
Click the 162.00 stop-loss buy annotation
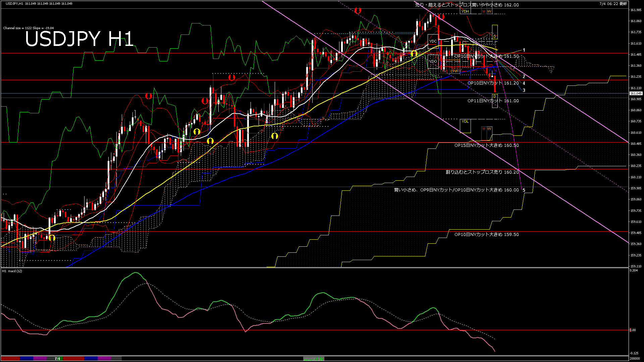coord(467,5)
